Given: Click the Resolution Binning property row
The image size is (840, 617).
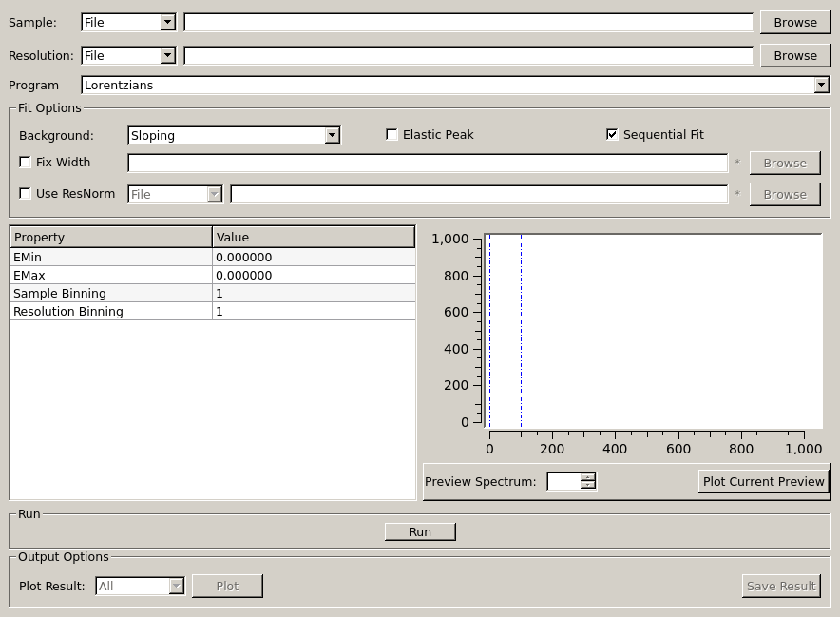Looking at the screenshot, I should click(110, 311).
